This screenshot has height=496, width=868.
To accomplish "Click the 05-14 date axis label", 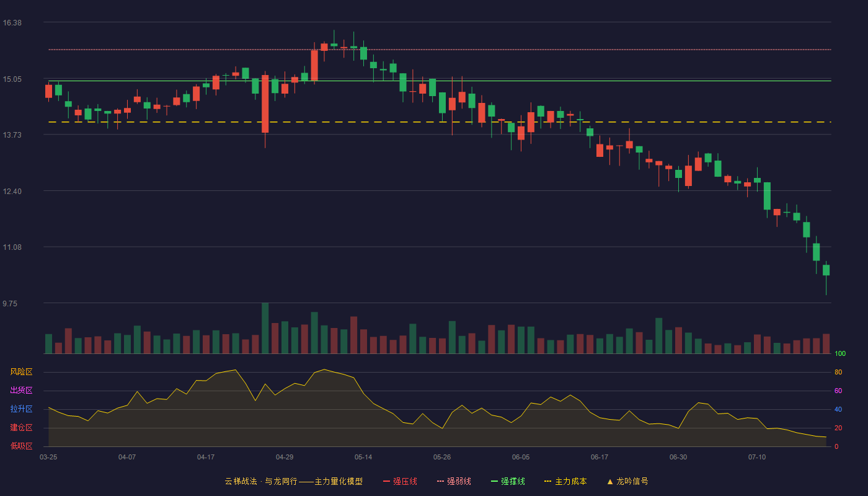I will pyautogui.click(x=363, y=457).
